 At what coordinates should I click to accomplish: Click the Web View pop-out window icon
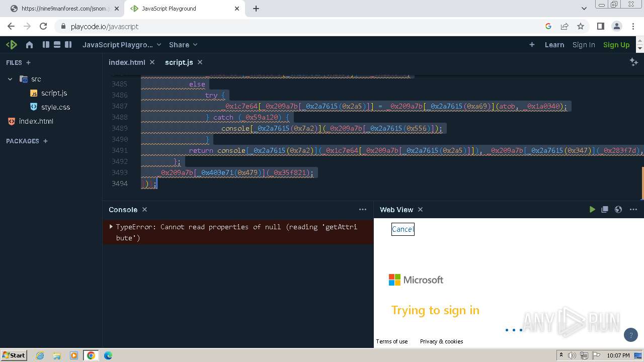click(605, 210)
